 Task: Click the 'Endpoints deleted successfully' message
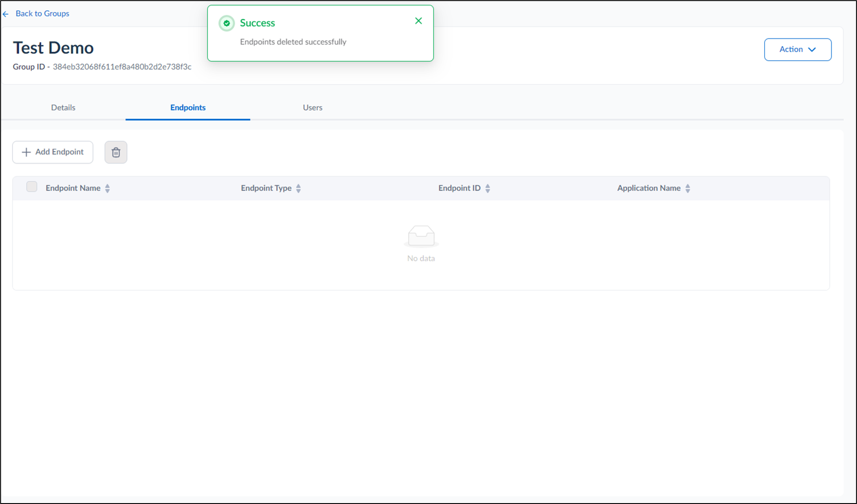pos(293,42)
